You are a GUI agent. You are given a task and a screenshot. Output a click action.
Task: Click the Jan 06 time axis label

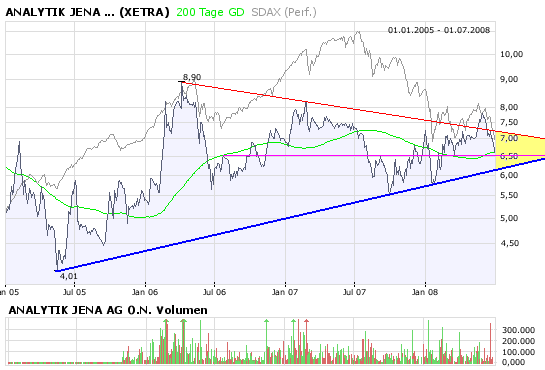[x=145, y=292]
